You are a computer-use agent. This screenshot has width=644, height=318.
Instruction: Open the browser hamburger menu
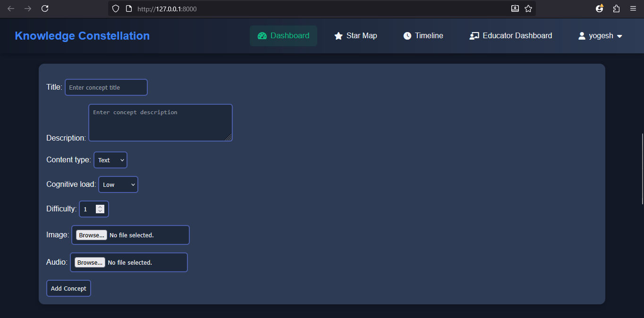(633, 8)
